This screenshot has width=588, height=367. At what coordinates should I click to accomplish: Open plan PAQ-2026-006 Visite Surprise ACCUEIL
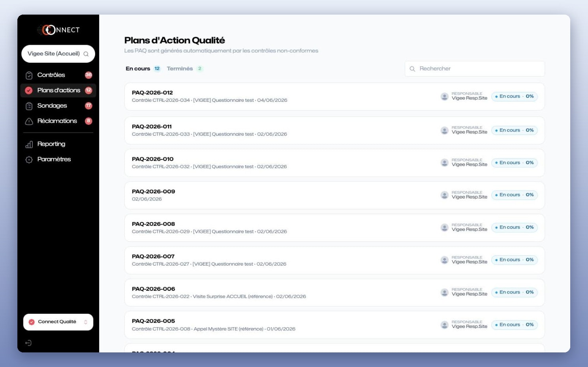(x=334, y=292)
